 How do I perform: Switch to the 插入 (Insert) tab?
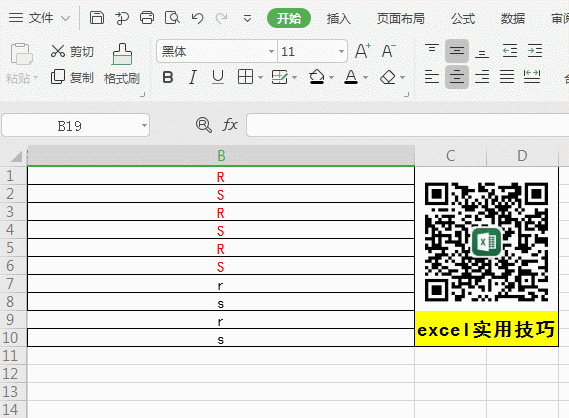point(339,18)
